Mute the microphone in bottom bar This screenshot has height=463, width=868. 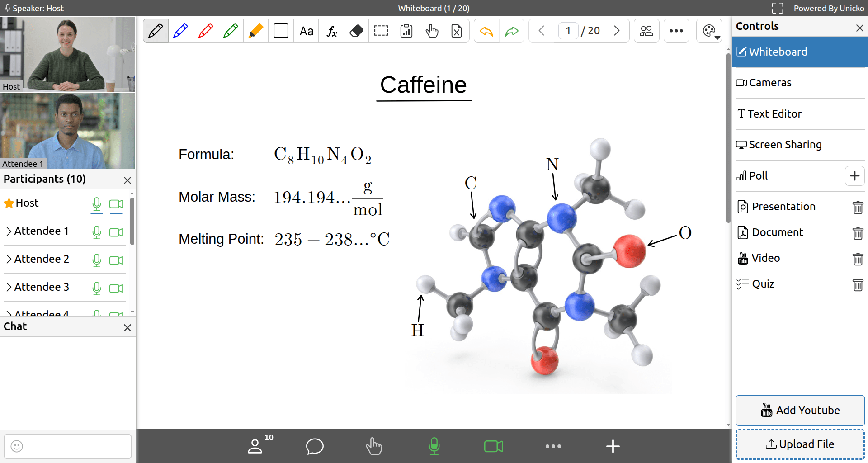[x=434, y=446]
